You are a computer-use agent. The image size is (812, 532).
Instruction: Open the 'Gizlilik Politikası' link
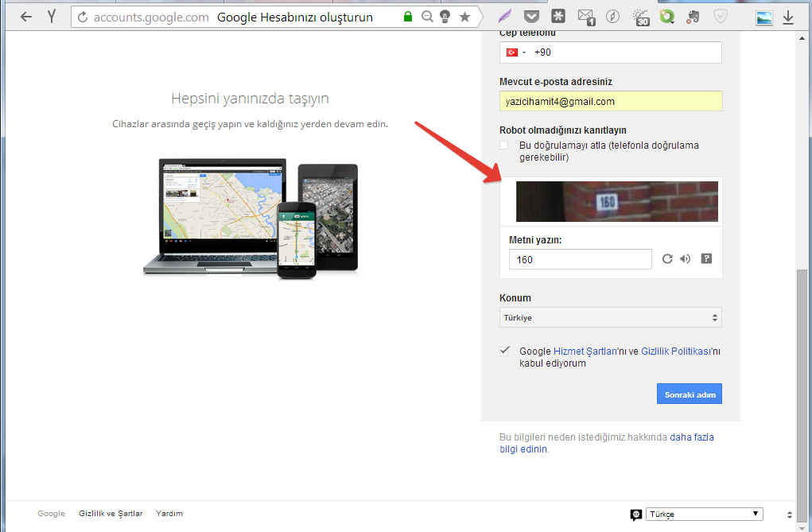click(x=675, y=351)
